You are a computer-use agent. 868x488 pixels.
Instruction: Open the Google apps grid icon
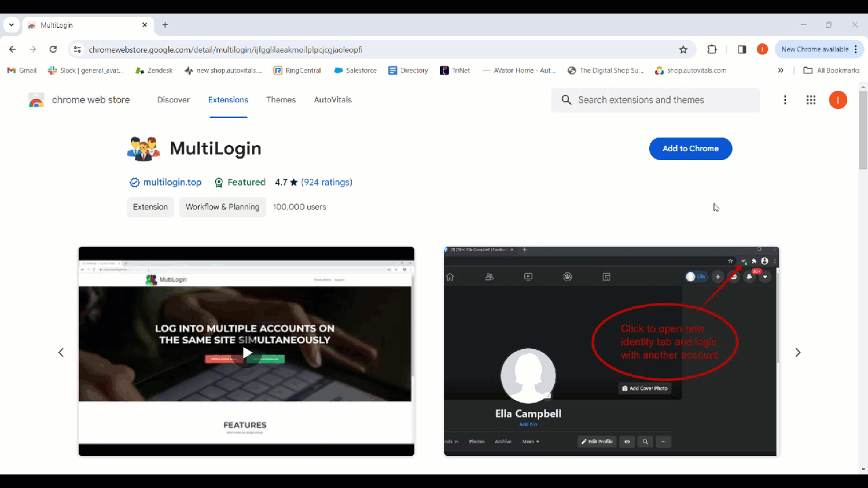811,100
